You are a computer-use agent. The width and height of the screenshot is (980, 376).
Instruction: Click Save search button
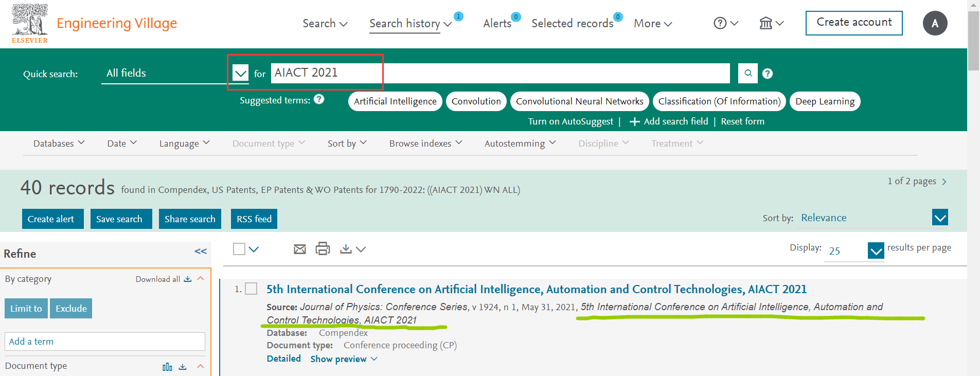pos(121,219)
